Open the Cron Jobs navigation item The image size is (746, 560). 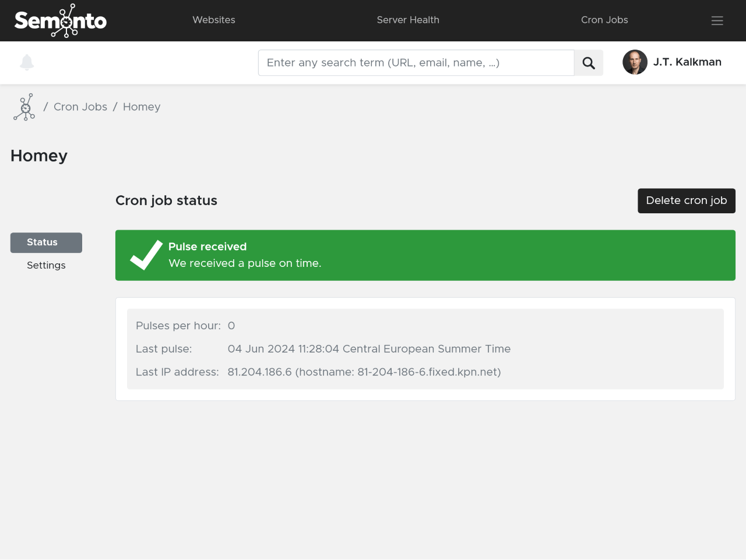point(604,20)
